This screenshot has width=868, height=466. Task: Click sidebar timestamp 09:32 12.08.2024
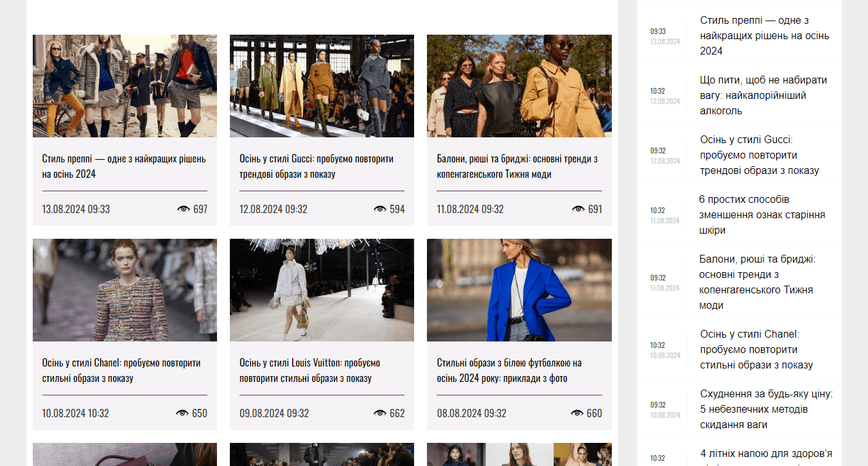[664, 155]
